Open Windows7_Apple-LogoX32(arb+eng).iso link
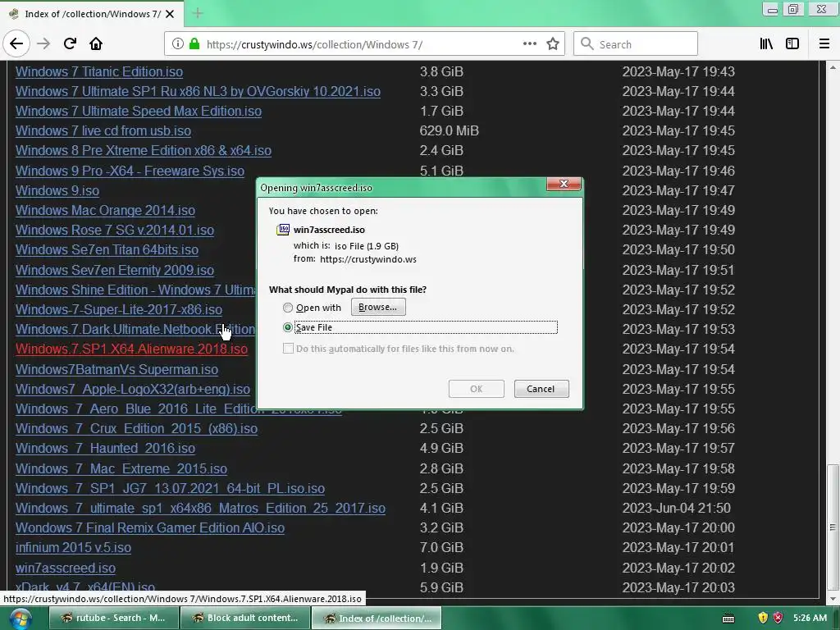 (133, 390)
